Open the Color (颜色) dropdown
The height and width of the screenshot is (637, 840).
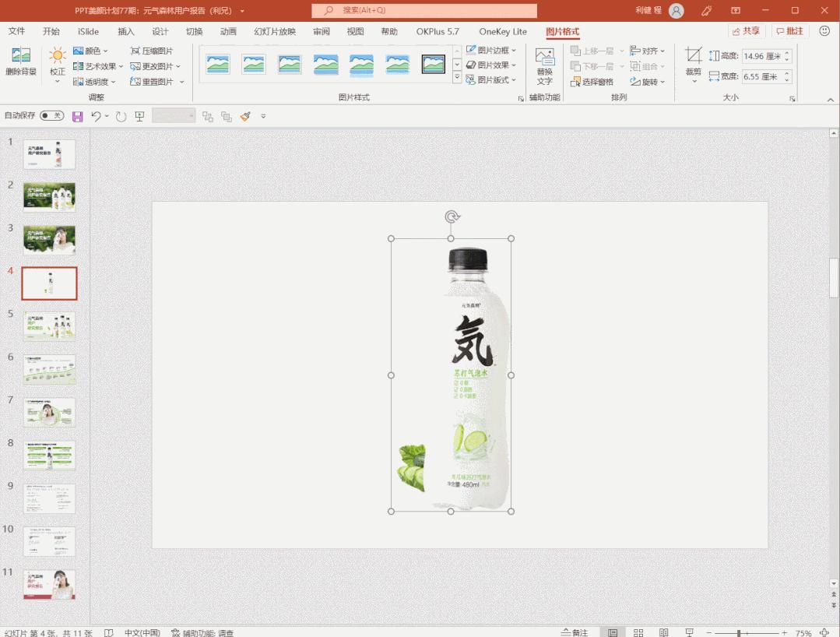[x=88, y=49]
